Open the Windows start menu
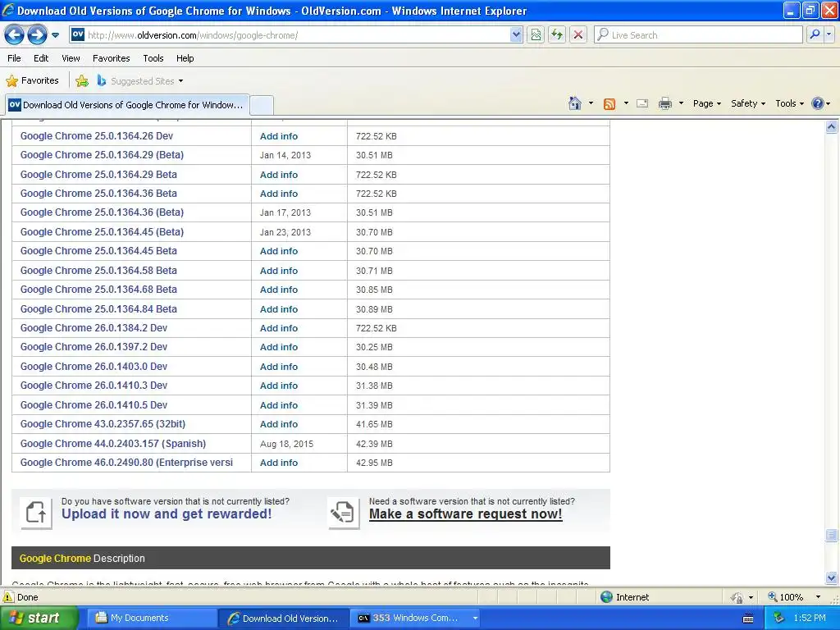Screen dimensions: 840x630 click(39, 618)
